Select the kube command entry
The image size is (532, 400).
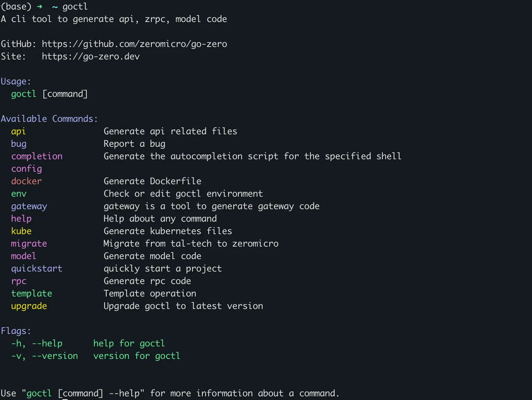[x=21, y=231]
